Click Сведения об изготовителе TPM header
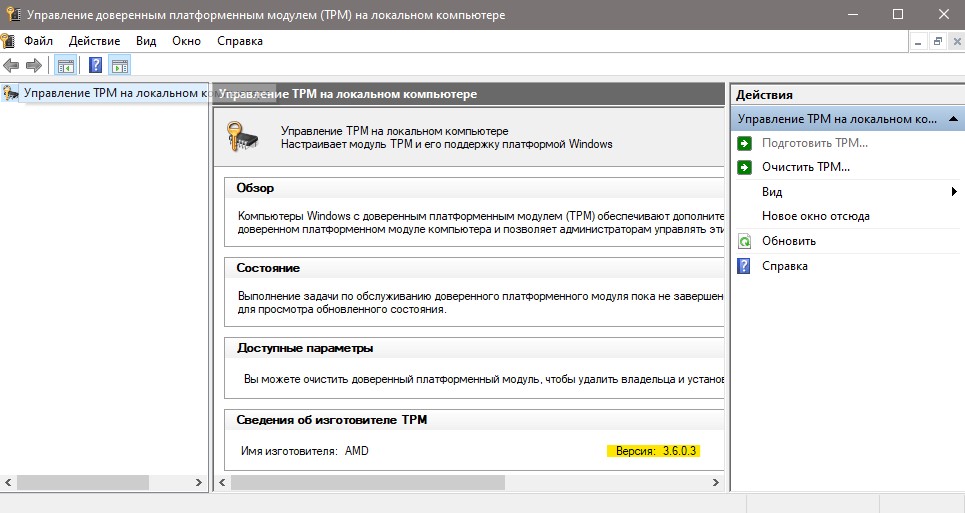The image size is (965, 513). click(x=332, y=420)
